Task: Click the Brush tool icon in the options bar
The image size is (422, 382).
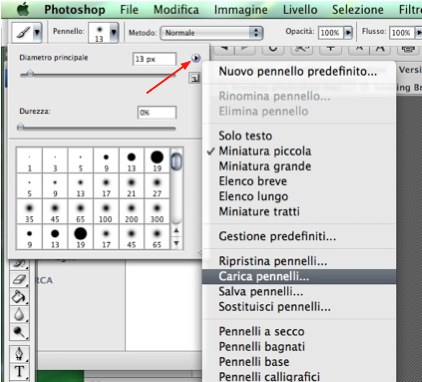Action: tap(23, 32)
